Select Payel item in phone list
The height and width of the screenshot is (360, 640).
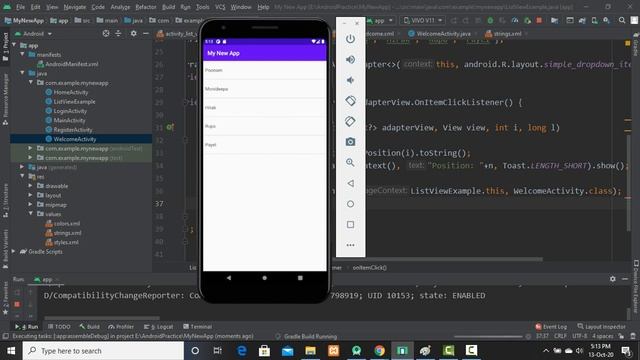[x=264, y=145]
